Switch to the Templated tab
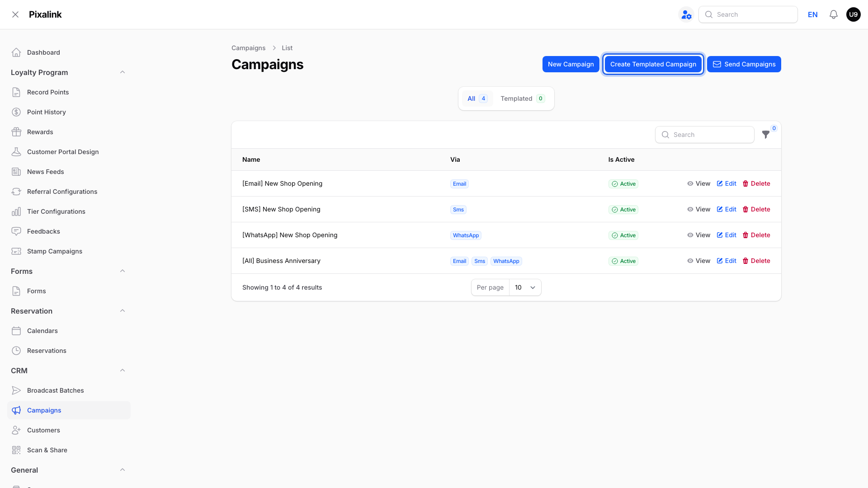Viewport: 868px width, 488px height. (x=523, y=99)
